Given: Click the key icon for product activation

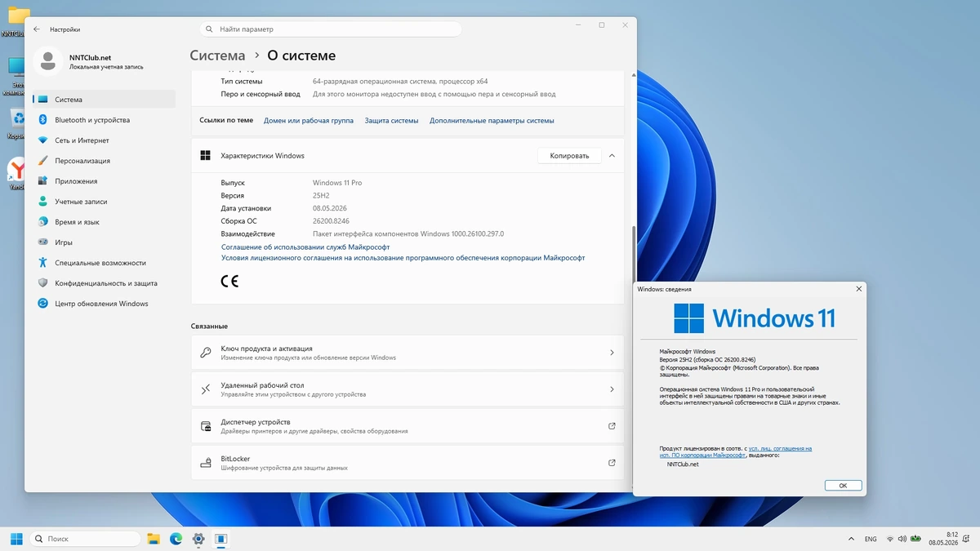Looking at the screenshot, I should click(206, 353).
